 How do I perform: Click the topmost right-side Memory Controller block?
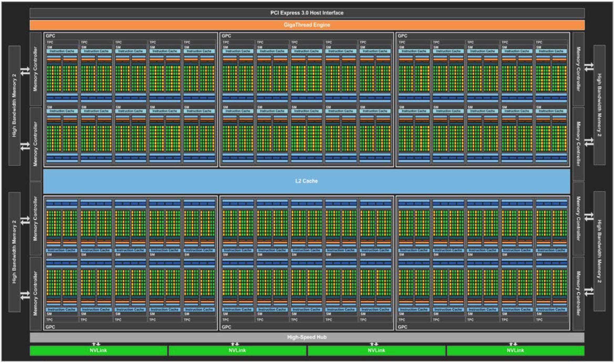click(x=578, y=69)
